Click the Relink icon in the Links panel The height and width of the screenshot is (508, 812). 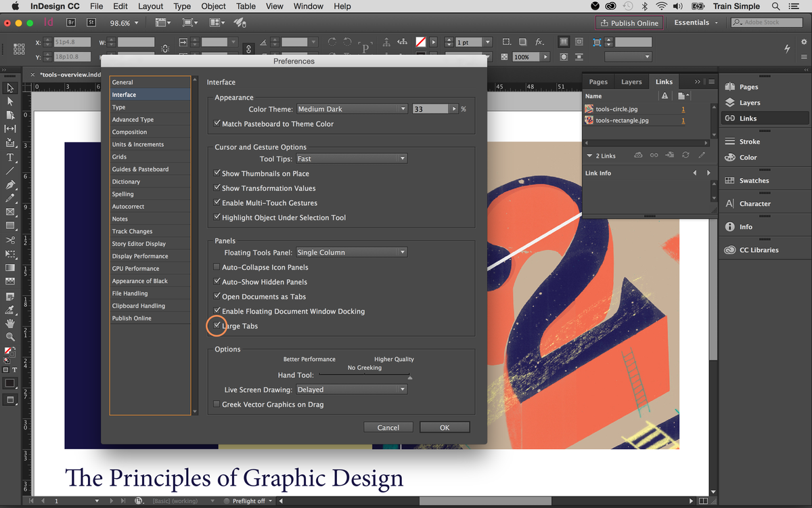pyautogui.click(x=654, y=156)
